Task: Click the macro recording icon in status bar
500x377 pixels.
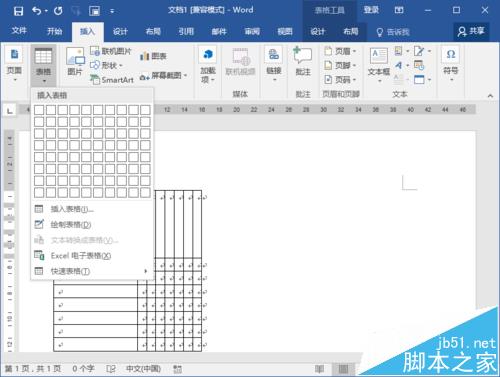Action: pyautogui.click(x=177, y=369)
